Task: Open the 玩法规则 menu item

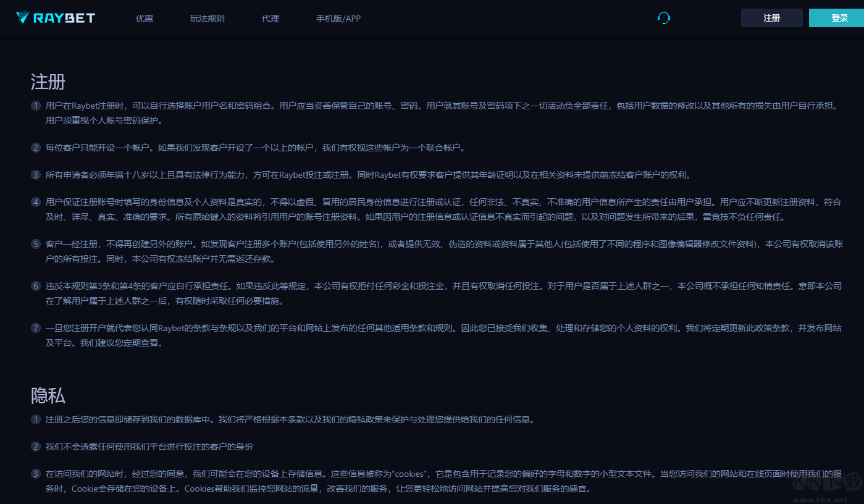Action: pos(207,19)
